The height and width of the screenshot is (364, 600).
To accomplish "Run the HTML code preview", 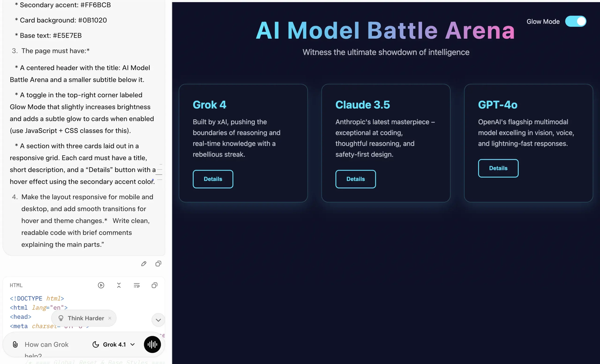I will [101, 285].
